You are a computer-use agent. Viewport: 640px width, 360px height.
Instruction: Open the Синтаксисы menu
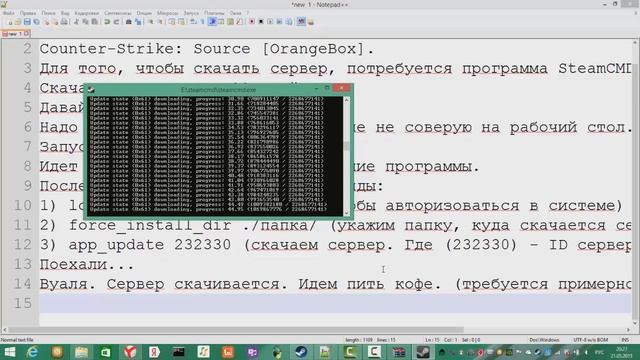[118, 13]
